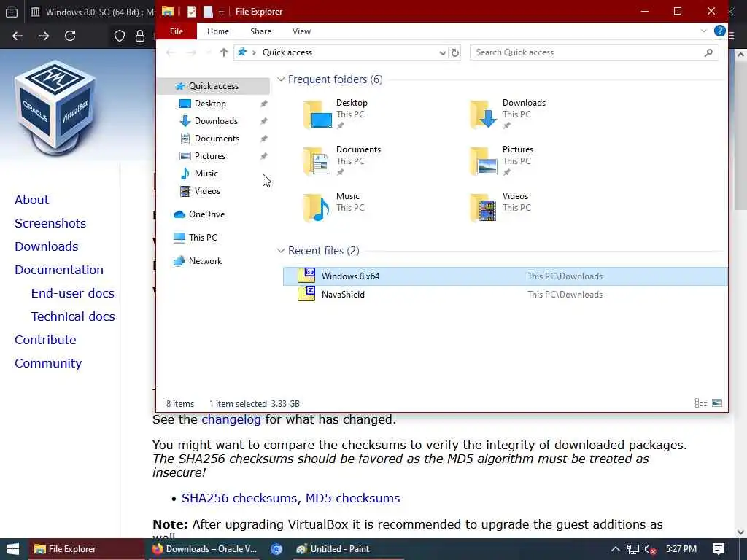This screenshot has height=560, width=747.
Task: Select the Pictures frequent folder icon
Action: 484,161
